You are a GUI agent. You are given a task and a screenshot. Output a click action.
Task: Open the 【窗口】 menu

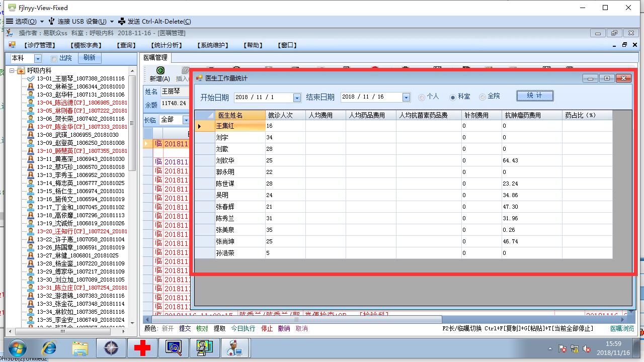point(287,45)
